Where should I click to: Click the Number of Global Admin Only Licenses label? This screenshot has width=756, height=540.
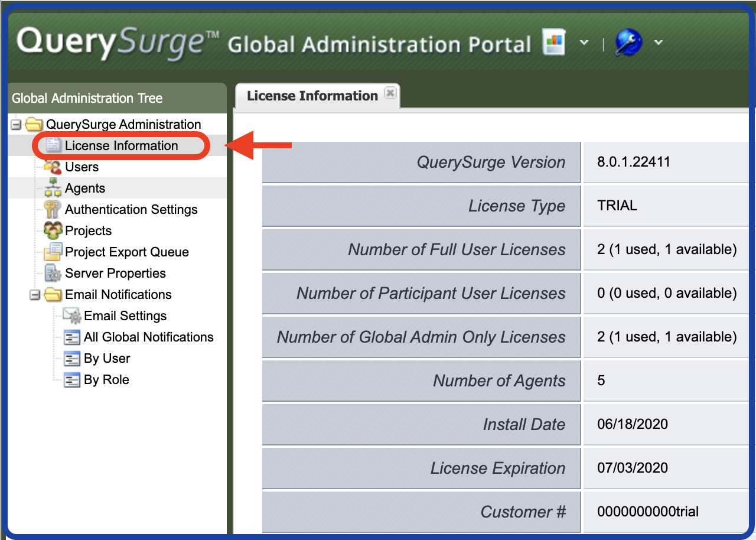point(421,337)
